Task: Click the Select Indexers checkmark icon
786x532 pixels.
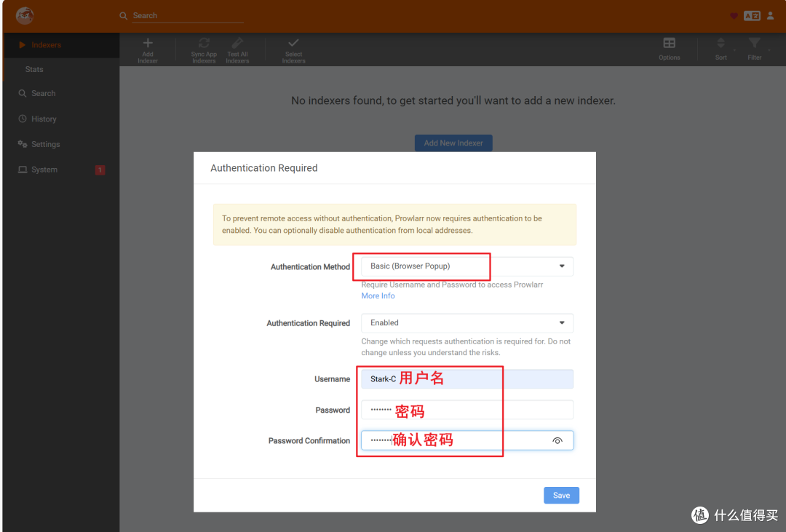Action: point(294,43)
